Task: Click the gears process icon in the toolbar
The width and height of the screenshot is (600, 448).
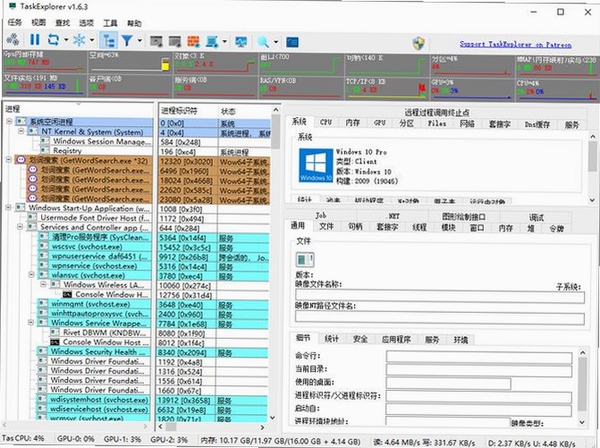Action: [13, 40]
